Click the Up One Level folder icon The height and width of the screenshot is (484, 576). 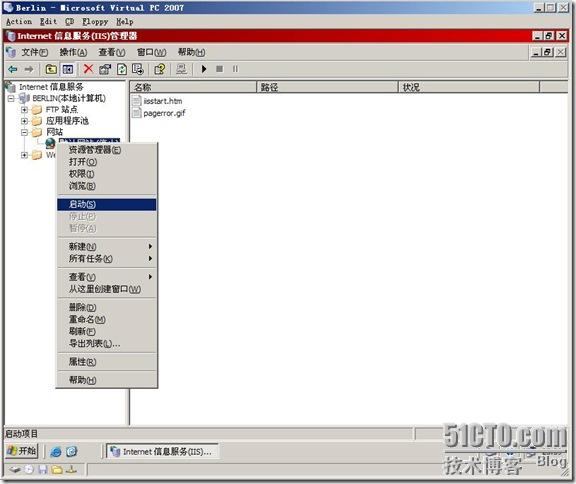[51, 69]
